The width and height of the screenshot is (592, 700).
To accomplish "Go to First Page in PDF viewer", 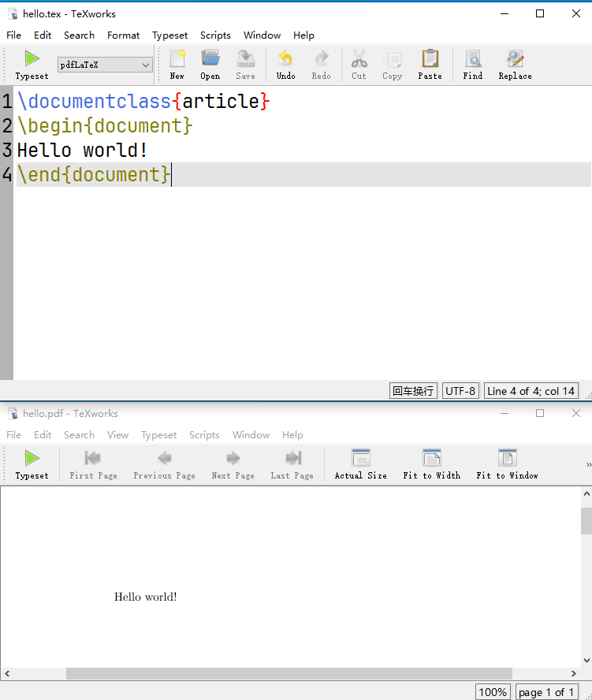I will (93, 465).
